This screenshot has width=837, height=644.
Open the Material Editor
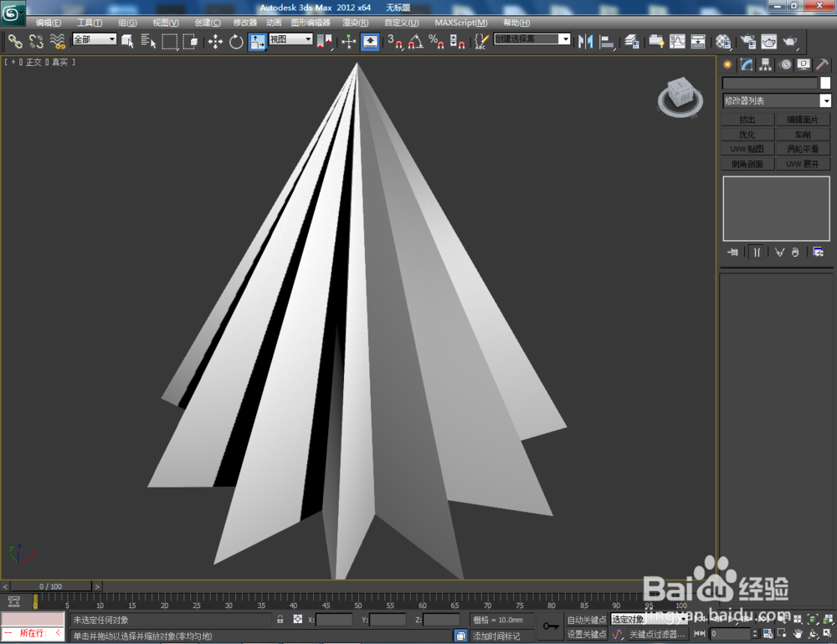click(723, 42)
